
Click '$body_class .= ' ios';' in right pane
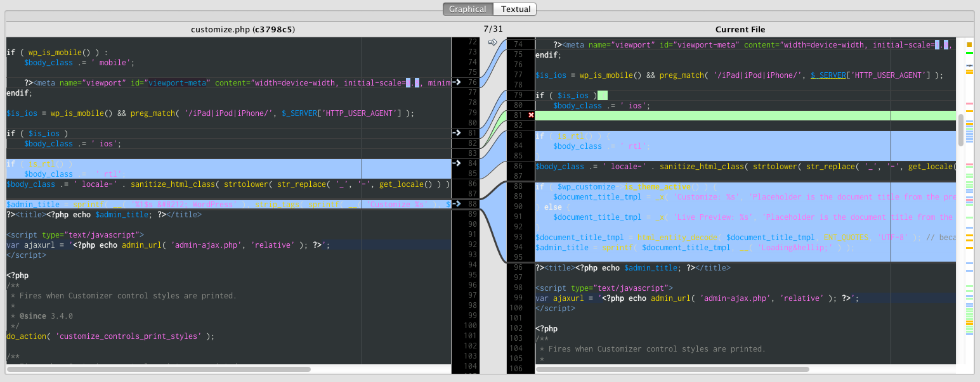[602, 106]
